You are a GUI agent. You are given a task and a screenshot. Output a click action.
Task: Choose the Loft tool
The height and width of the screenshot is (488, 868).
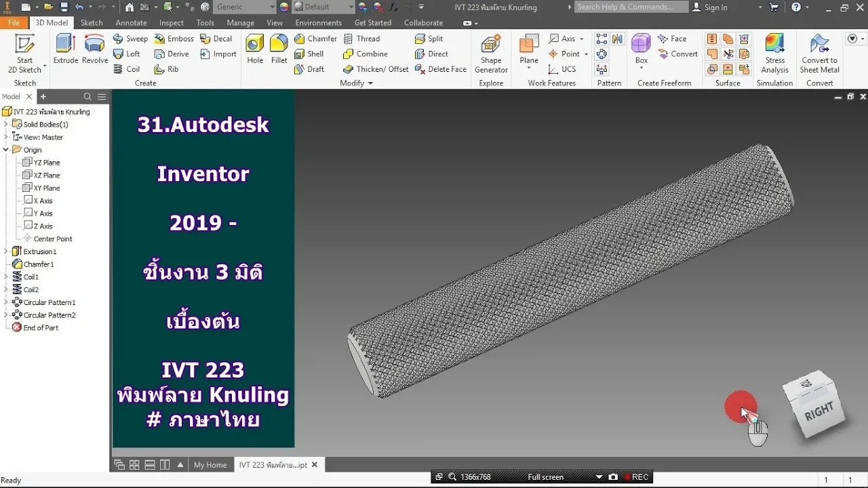click(x=127, y=54)
